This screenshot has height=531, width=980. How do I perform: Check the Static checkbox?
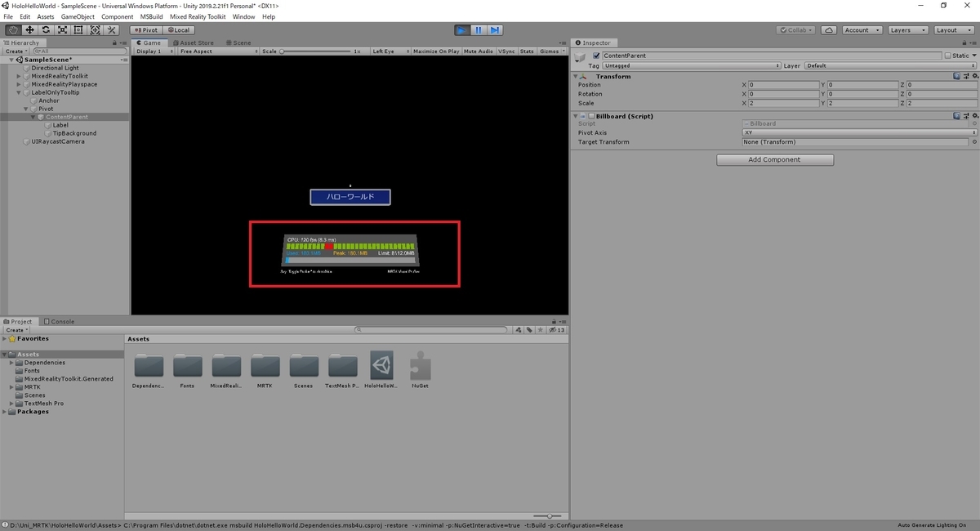tap(947, 56)
